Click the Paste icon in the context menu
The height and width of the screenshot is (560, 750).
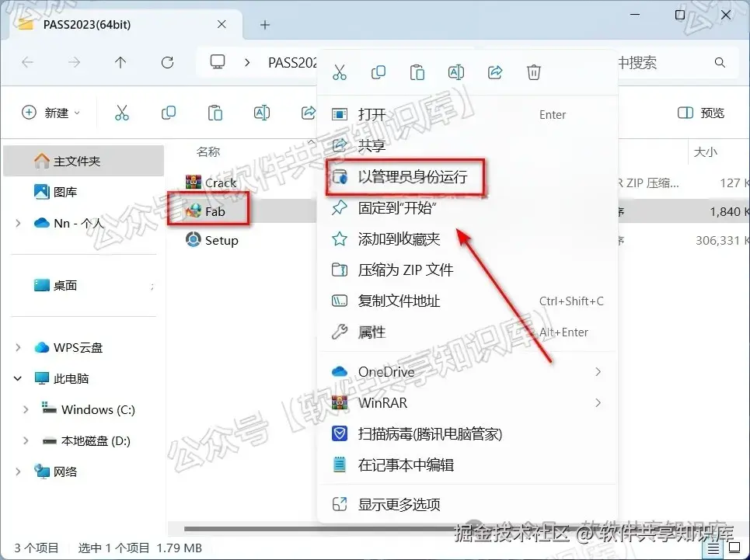coord(417,71)
